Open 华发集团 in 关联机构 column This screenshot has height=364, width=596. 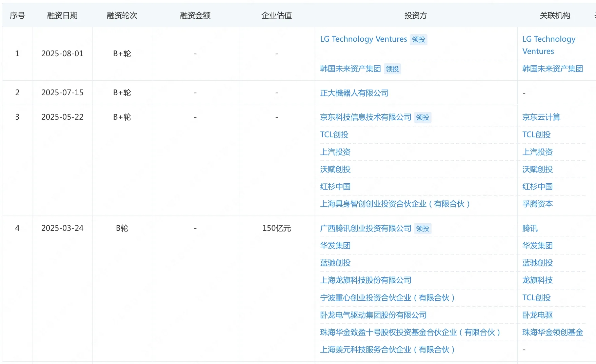pos(538,245)
